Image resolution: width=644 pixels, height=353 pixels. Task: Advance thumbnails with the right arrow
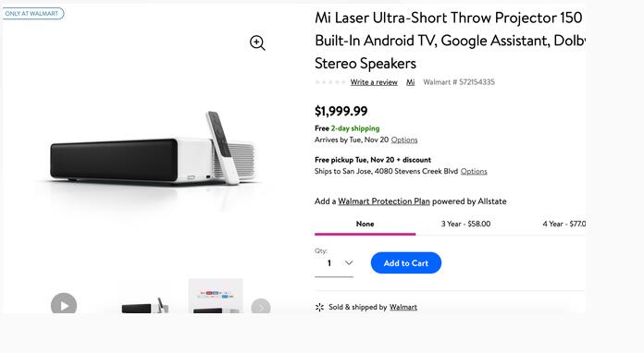pos(260,306)
